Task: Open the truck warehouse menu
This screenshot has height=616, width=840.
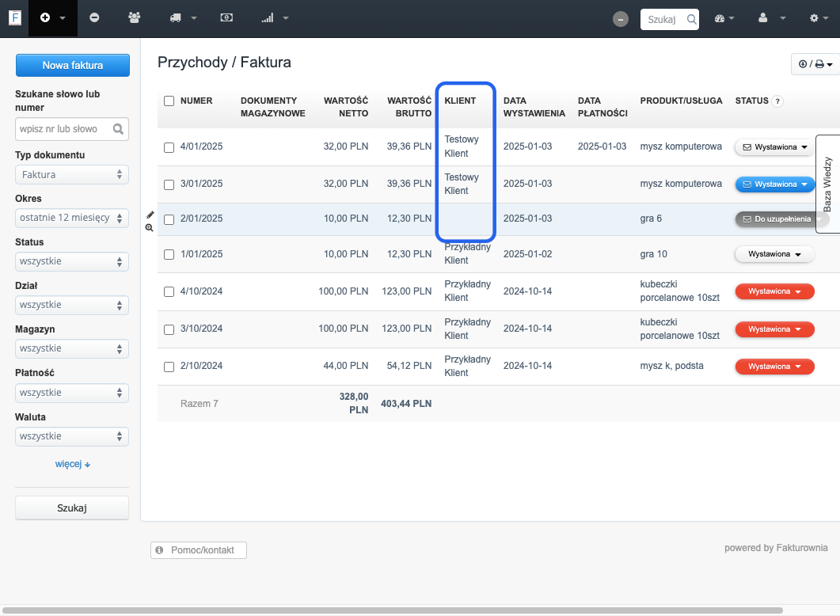Action: (x=183, y=17)
